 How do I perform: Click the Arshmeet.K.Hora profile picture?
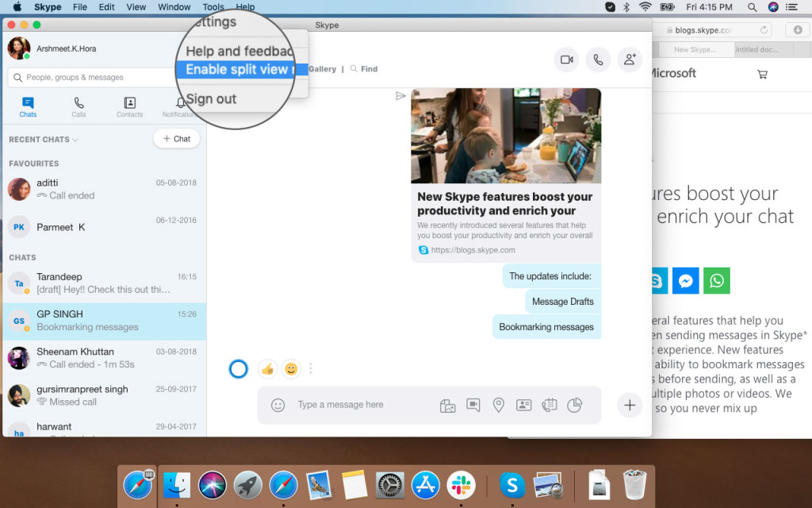(x=19, y=48)
